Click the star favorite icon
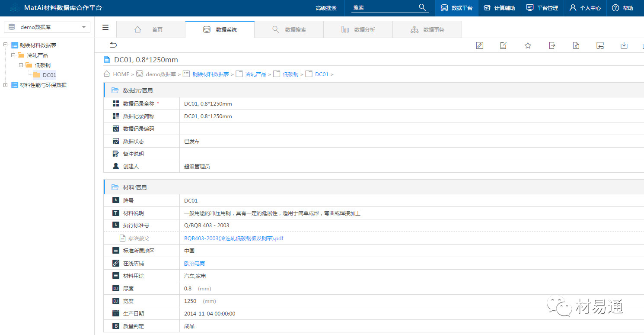 [x=528, y=45]
